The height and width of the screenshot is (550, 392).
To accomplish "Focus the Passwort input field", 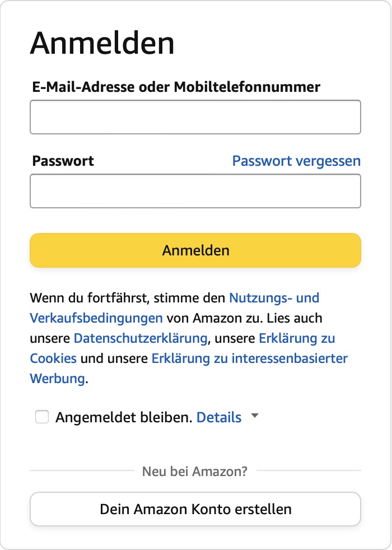I will [x=195, y=191].
